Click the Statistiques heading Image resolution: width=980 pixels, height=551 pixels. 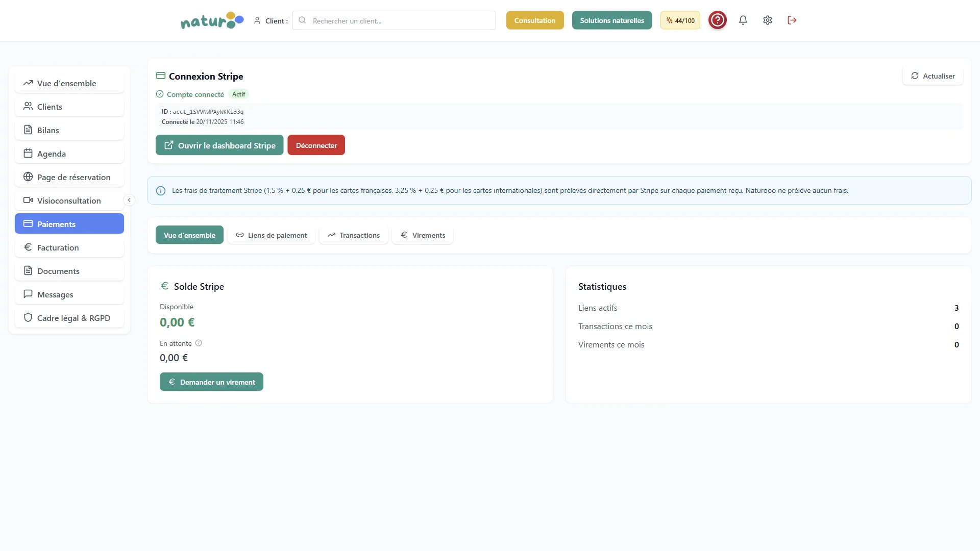pos(602,287)
